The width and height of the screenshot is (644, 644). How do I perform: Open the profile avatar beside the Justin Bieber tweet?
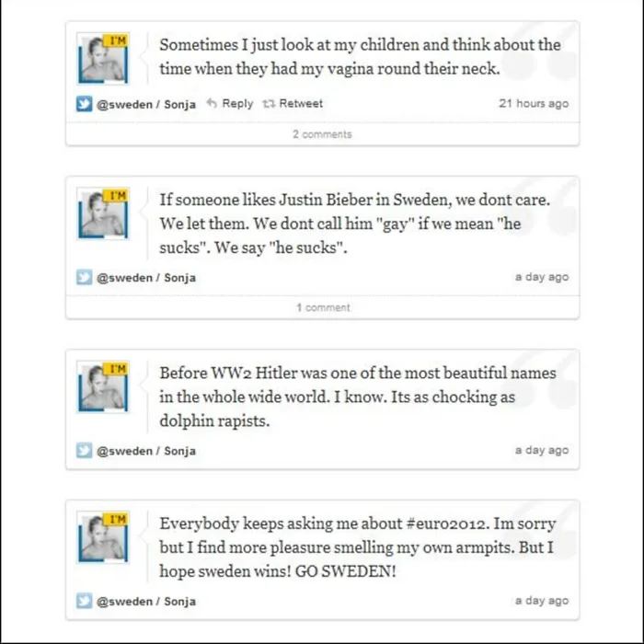102,214
